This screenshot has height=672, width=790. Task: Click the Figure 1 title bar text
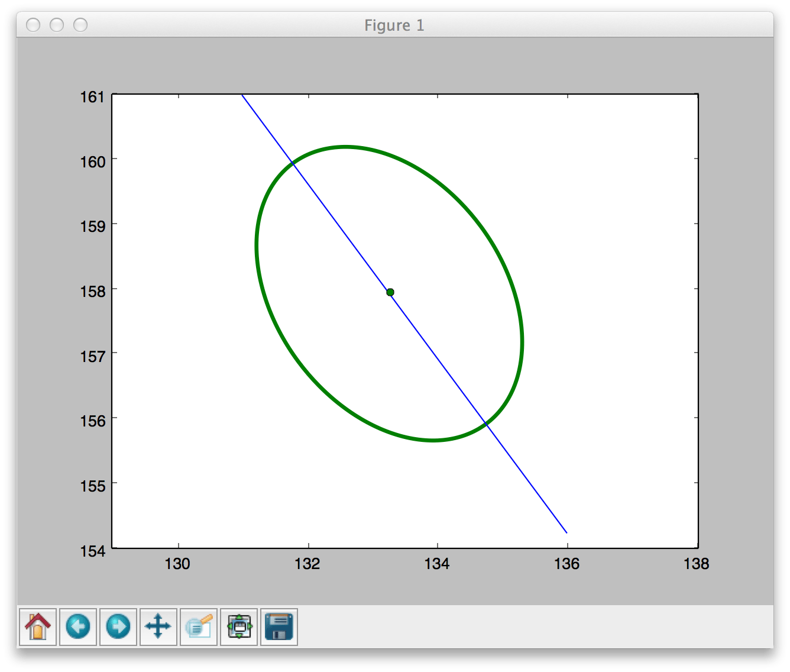[394, 25]
